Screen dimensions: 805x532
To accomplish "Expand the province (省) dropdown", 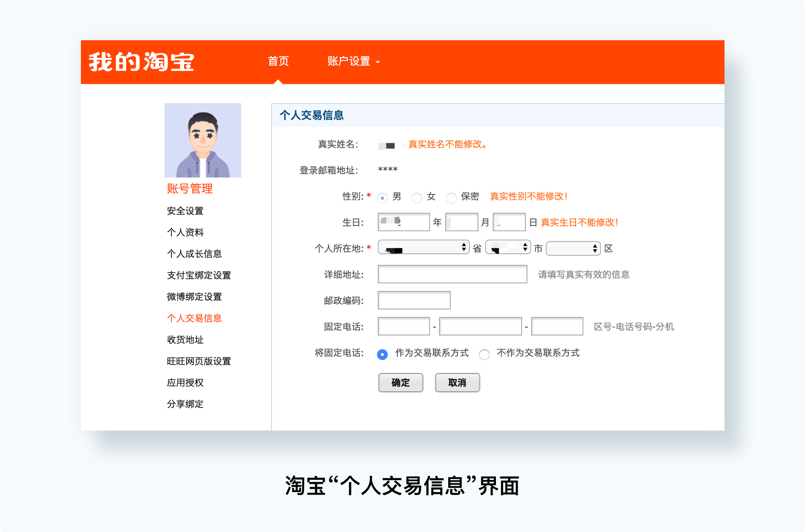I will (x=423, y=247).
